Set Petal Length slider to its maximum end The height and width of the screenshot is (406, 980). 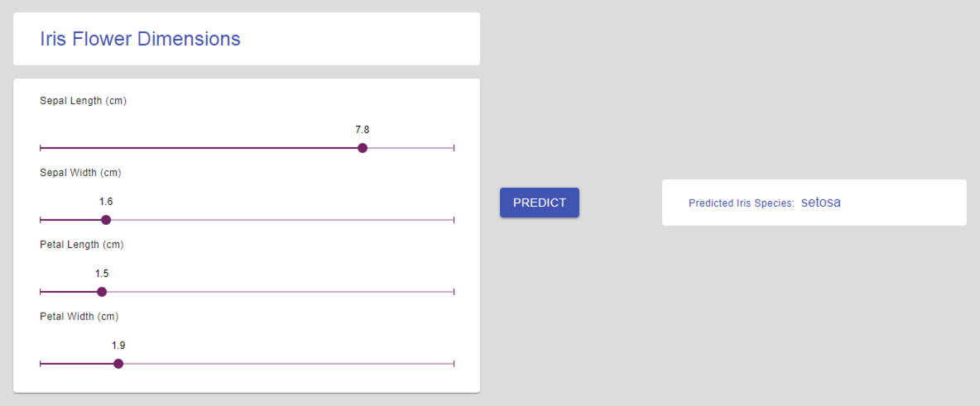(x=454, y=292)
